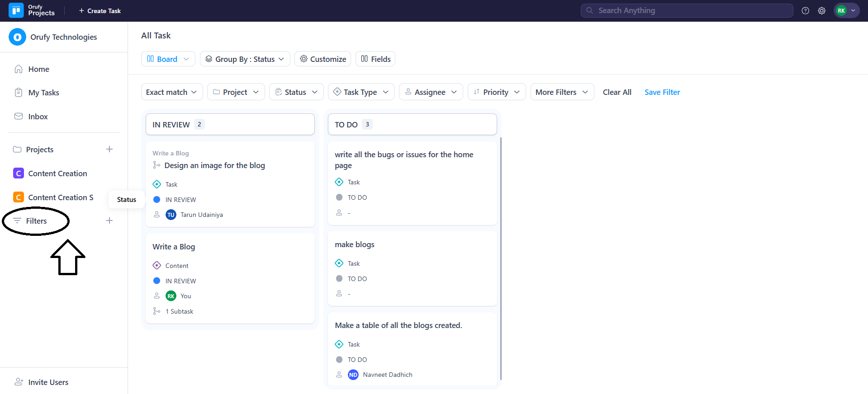Viewport: 868px width, 394px height.
Task: Expand the Group By Status dropdown
Action: click(245, 59)
